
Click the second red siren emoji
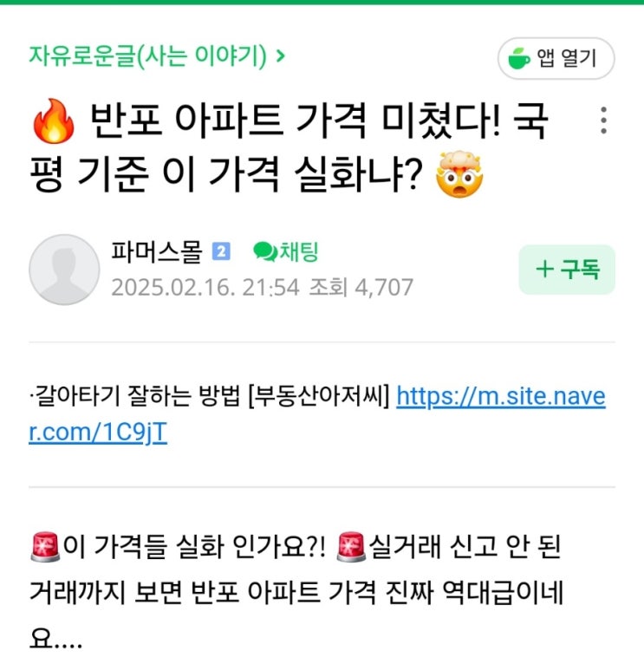click(351, 547)
